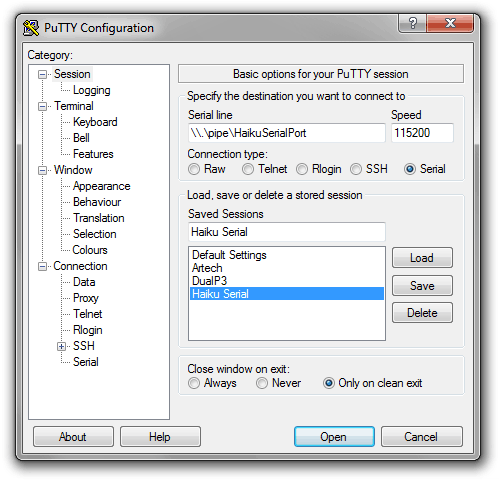Click the Help button
The image size is (499, 480).
[160, 437]
